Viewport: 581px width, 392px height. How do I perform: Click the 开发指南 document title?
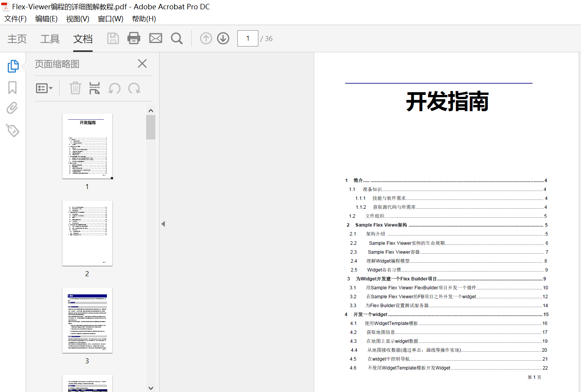coord(447,101)
